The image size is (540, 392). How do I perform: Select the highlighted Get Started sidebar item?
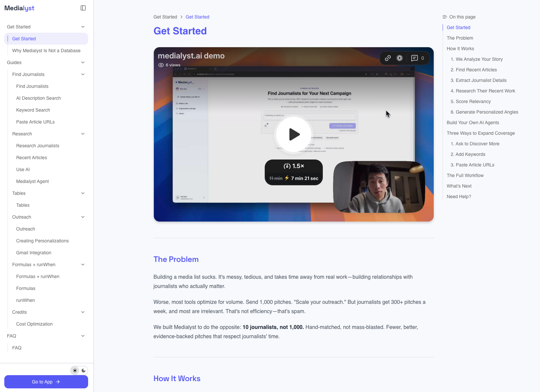coord(46,39)
